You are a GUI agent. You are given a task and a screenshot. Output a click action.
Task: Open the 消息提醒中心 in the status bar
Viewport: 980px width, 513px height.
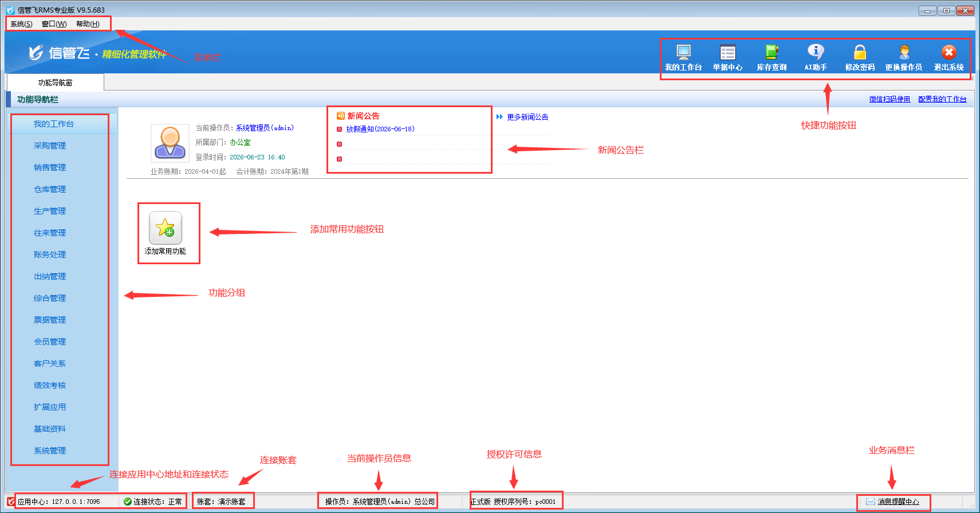(898, 502)
